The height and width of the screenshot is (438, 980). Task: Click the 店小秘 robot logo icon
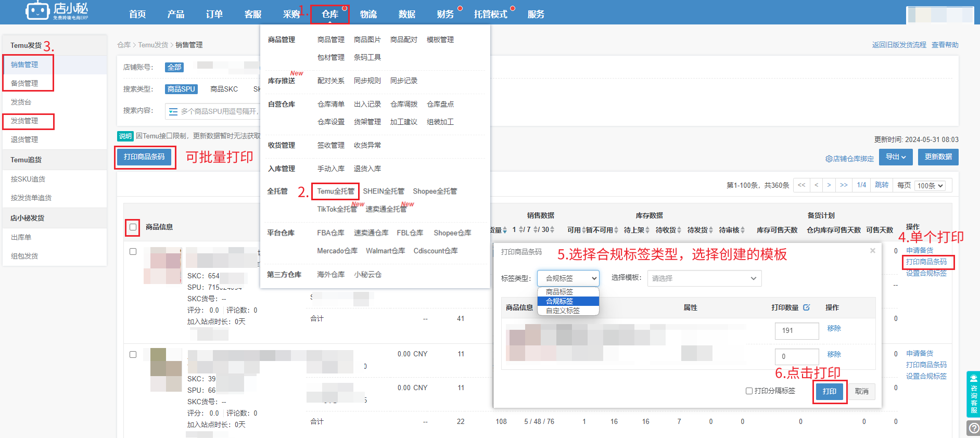point(37,10)
